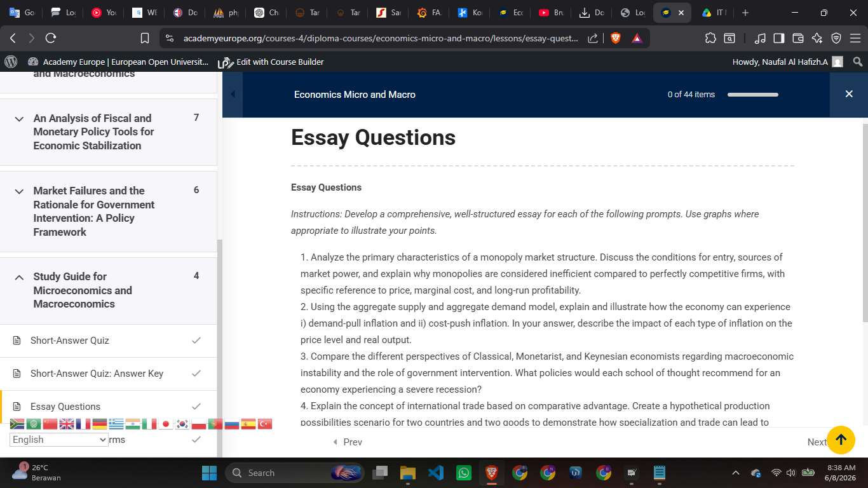Select the Germany flag language
868x488 pixels.
100,424
